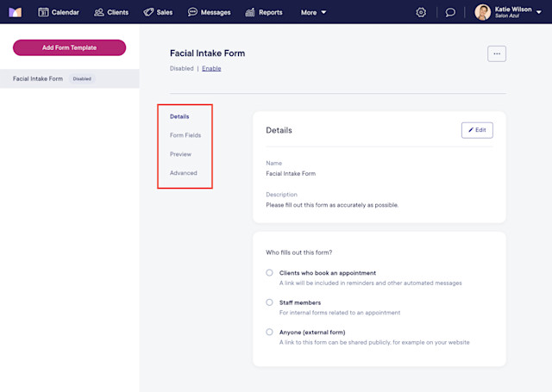Click the Enable link under form title
The height and width of the screenshot is (392, 552).
click(211, 68)
